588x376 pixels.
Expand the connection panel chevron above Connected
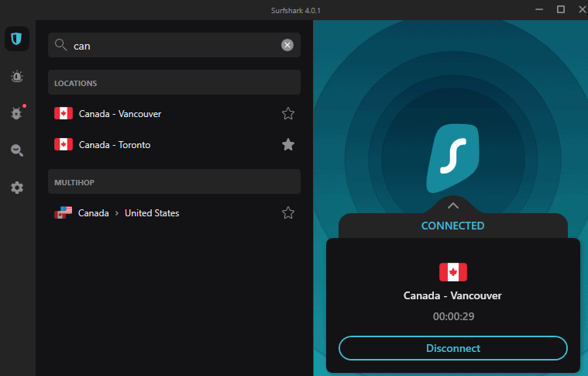point(453,205)
